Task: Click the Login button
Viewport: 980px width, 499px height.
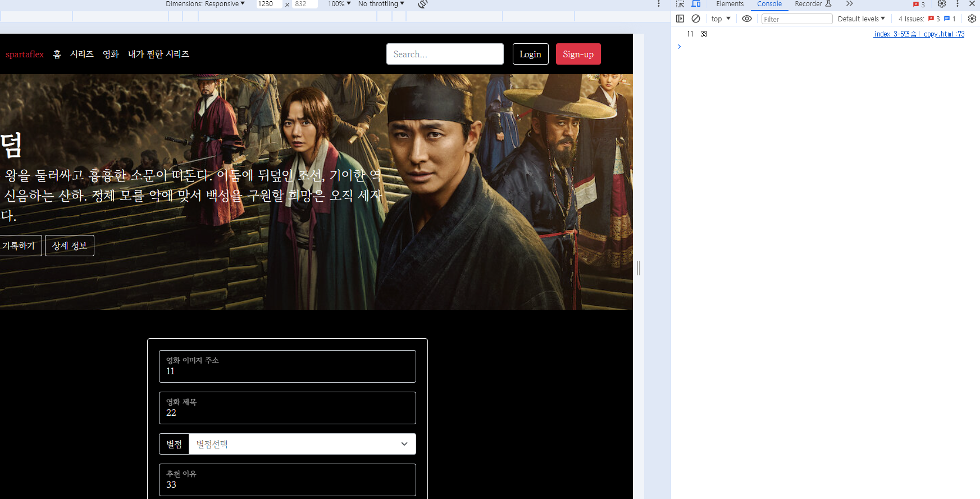Action: click(530, 54)
